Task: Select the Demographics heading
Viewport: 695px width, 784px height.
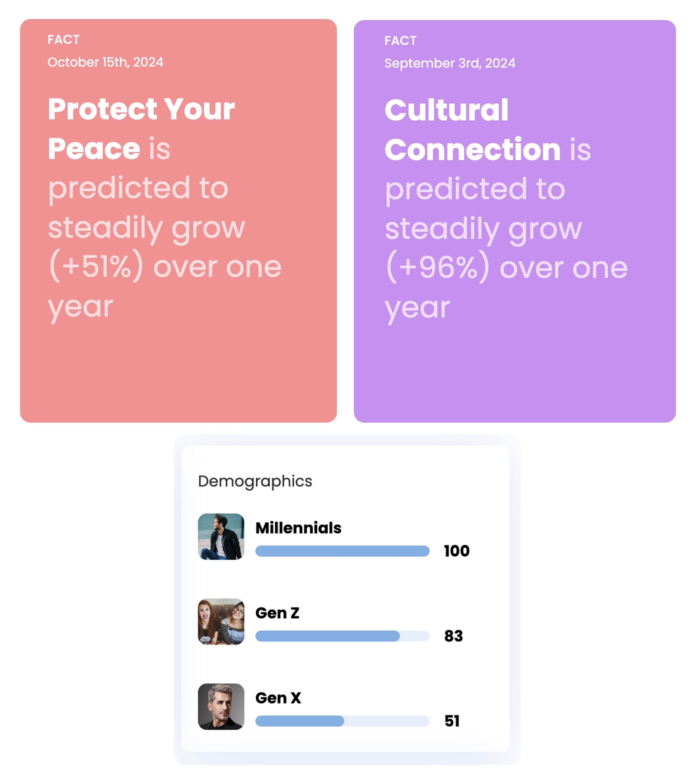Action: click(255, 481)
